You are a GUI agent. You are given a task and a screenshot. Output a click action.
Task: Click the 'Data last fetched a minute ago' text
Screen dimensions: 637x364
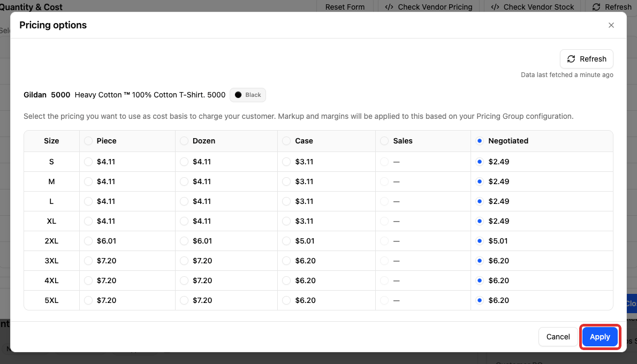click(567, 75)
